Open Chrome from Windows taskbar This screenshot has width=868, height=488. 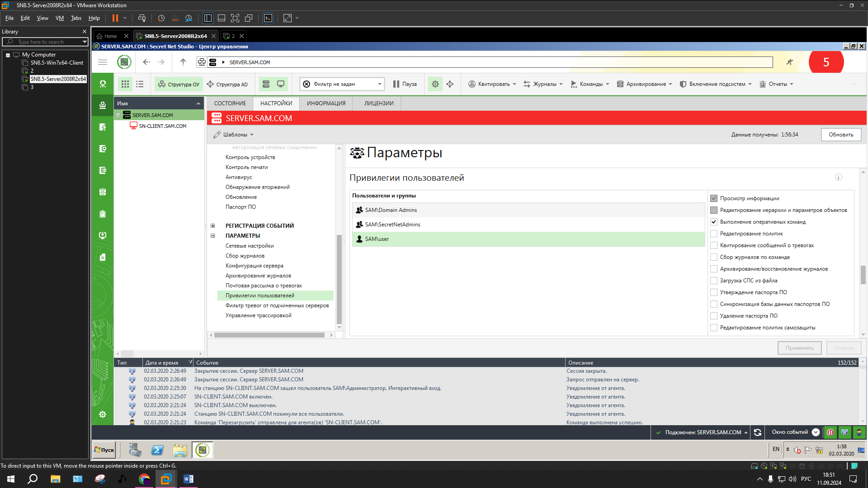(x=144, y=479)
